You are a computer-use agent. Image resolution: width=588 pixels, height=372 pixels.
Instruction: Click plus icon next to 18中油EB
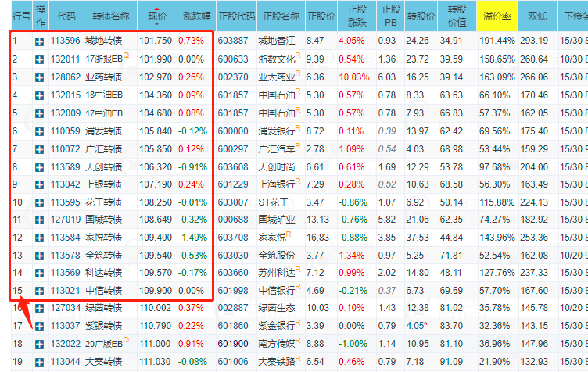[39, 95]
